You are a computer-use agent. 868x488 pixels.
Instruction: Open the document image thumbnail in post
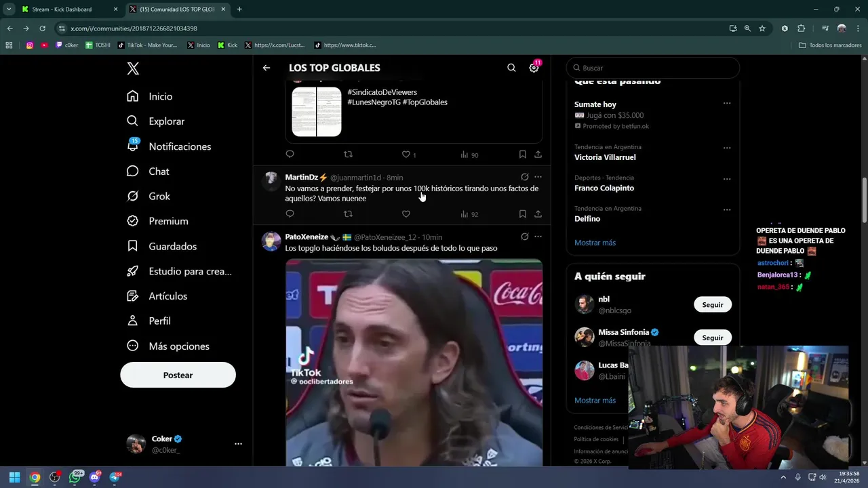(x=317, y=112)
